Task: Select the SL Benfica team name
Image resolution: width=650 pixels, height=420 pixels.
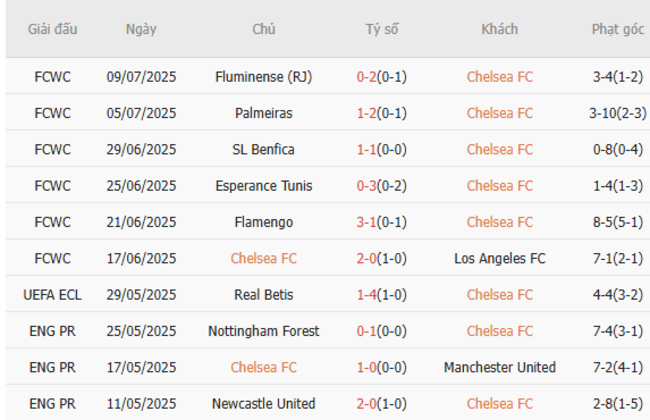Action: pyautogui.click(x=264, y=149)
